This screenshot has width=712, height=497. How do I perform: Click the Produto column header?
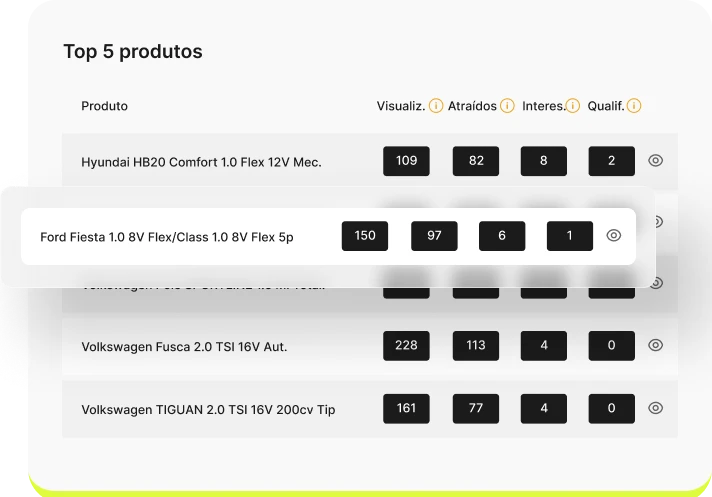tap(104, 106)
